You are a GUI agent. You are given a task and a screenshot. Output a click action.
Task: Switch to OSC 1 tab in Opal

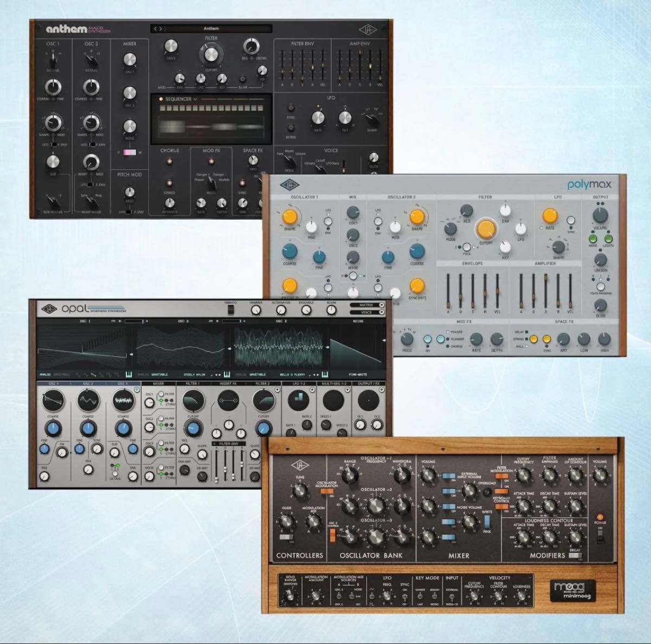(53, 384)
